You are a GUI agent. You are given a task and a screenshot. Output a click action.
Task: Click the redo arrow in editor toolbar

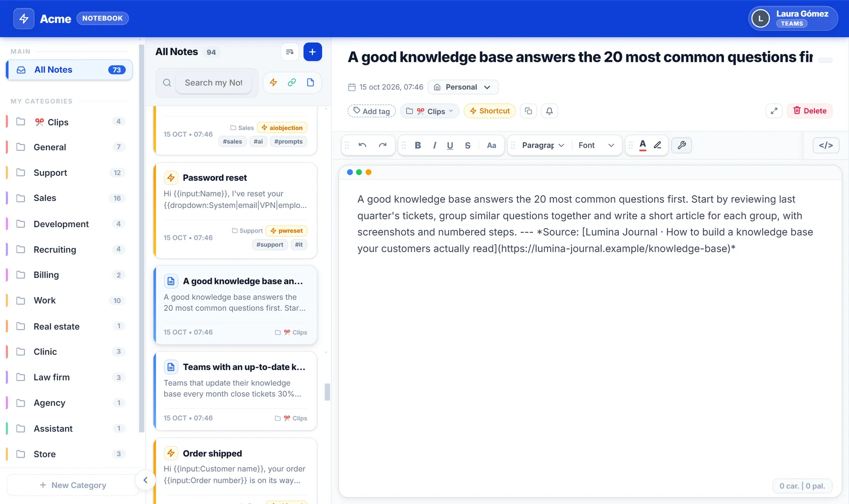(383, 145)
